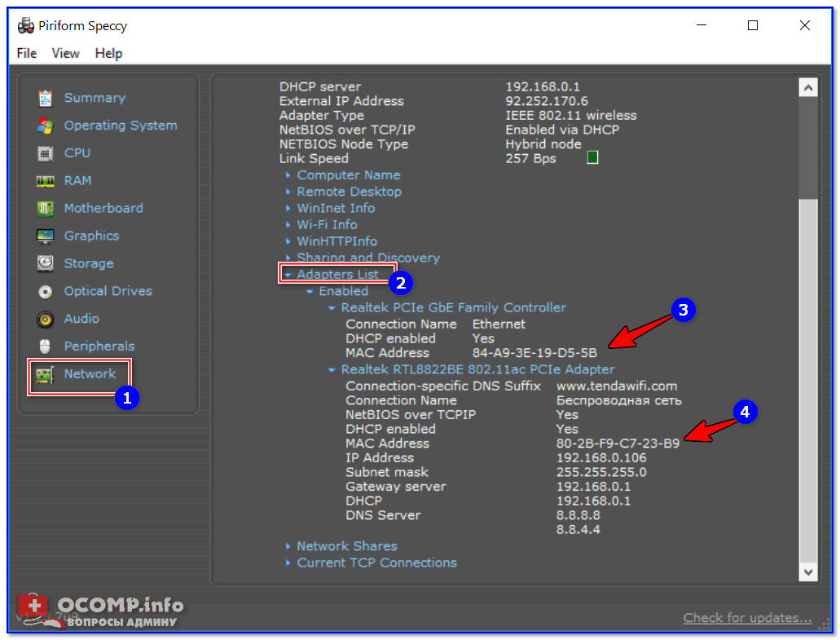This screenshot has height=640, width=840.
Task: Click the scrollbar down arrow
Action: 807,572
